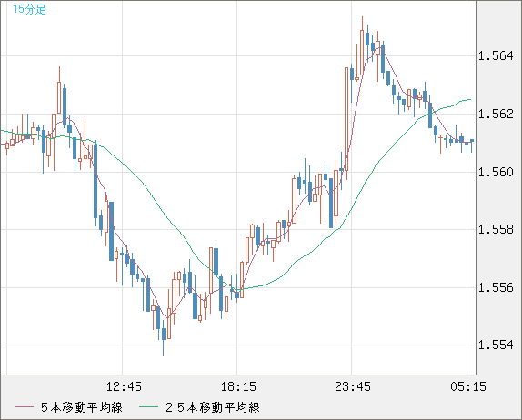Click the green 25-bar average legend line
The image size is (522, 420).
pos(148,407)
